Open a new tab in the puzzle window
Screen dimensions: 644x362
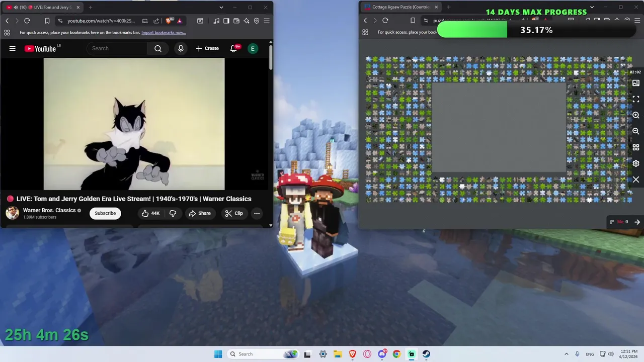(449, 7)
